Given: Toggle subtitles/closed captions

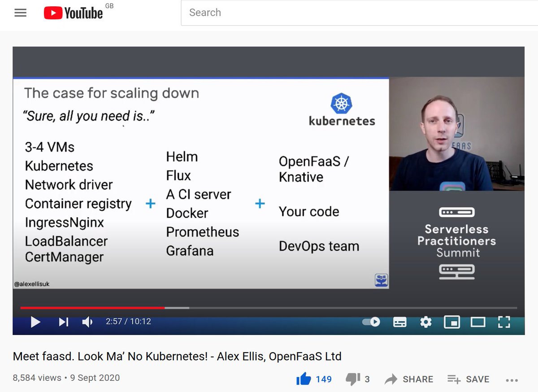Looking at the screenshot, I should (399, 322).
